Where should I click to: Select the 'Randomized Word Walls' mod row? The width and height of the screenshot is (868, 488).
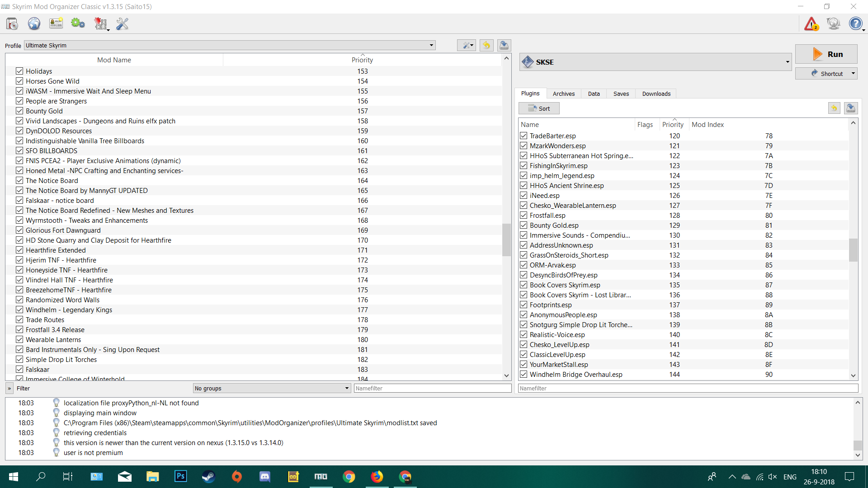(254, 300)
